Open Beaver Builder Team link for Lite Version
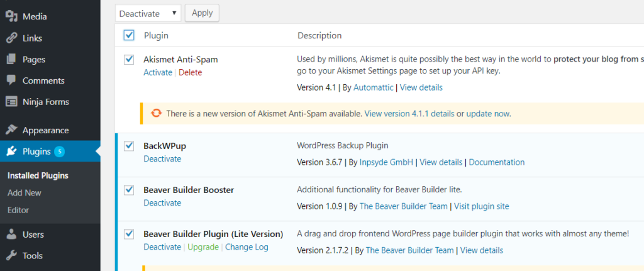This screenshot has width=644, height=271. click(x=410, y=250)
